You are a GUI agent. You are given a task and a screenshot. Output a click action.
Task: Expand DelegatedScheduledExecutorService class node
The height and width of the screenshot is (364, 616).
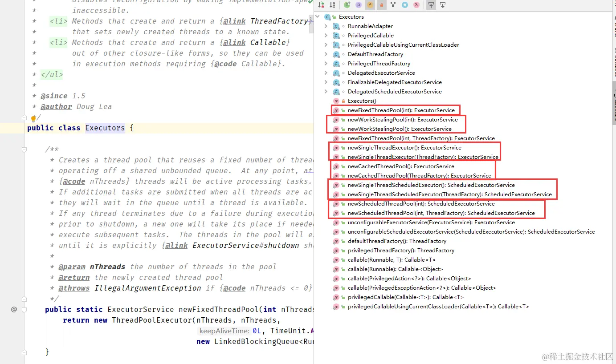tap(326, 92)
